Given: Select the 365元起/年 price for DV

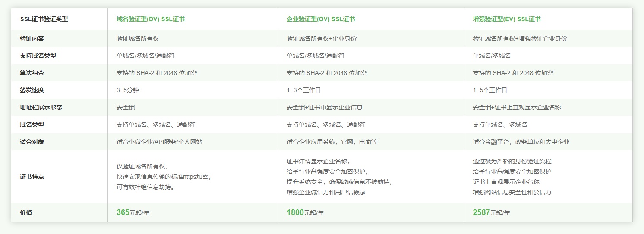Looking at the screenshot, I should (x=133, y=212).
